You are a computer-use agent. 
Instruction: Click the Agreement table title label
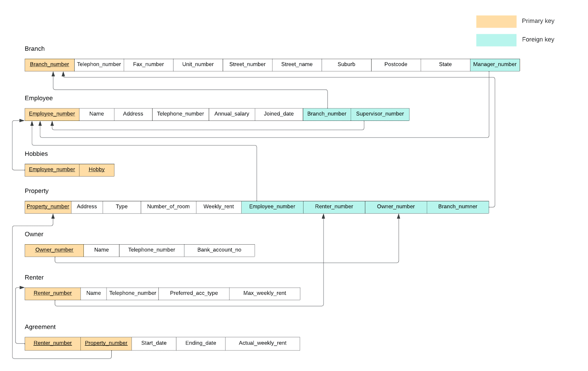40,327
